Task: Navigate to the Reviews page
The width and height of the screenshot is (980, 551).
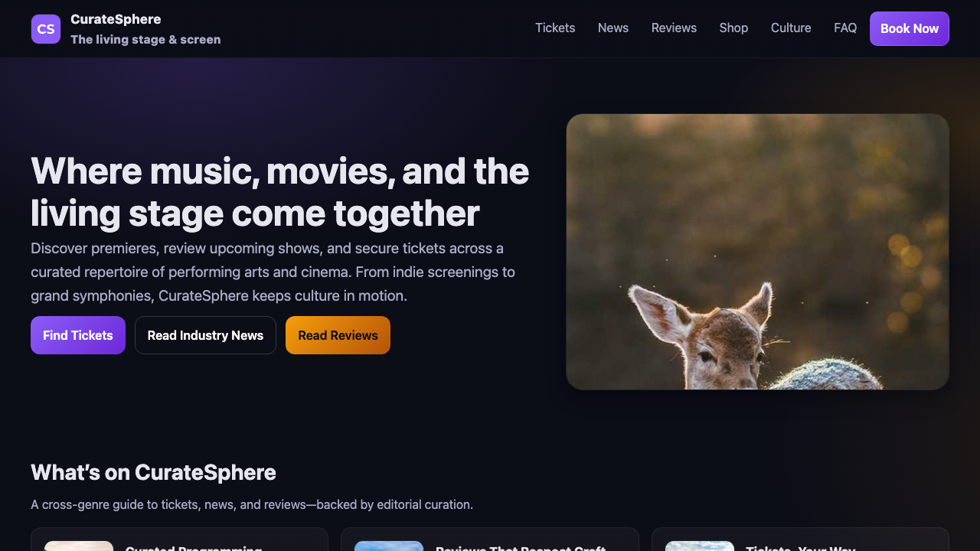Action: (x=674, y=28)
